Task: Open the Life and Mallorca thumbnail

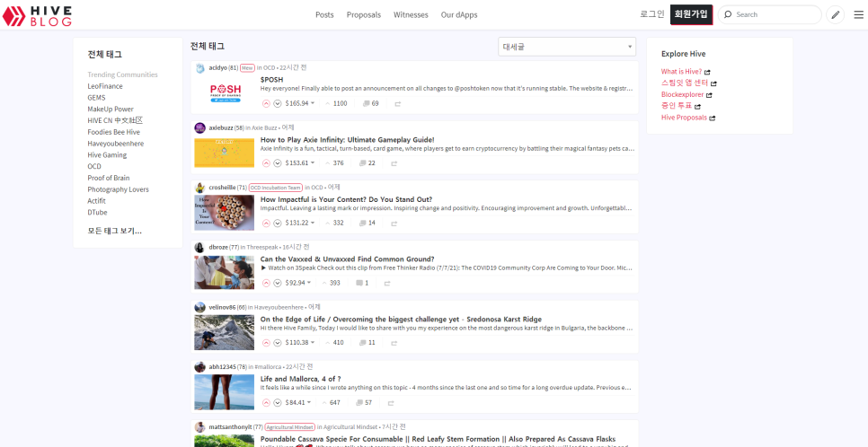Action: (225, 392)
